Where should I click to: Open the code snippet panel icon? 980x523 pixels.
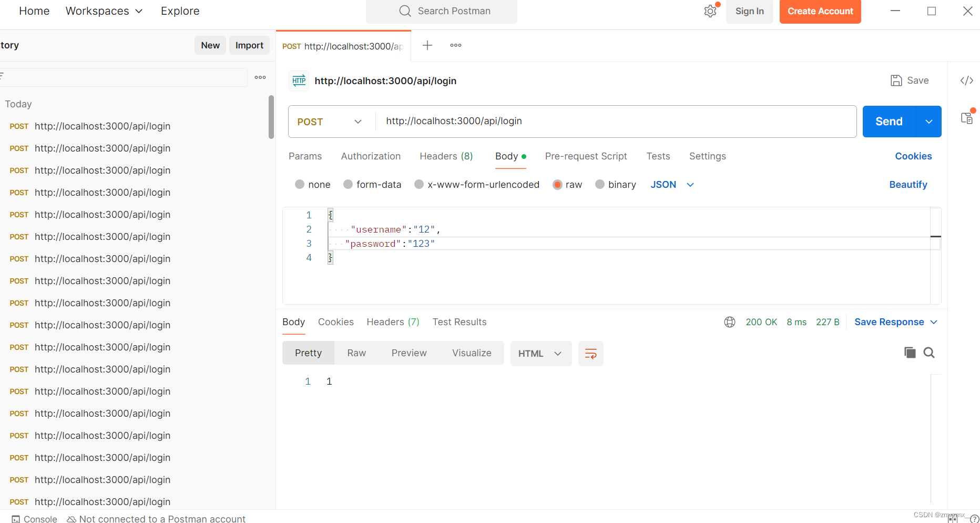coord(967,81)
